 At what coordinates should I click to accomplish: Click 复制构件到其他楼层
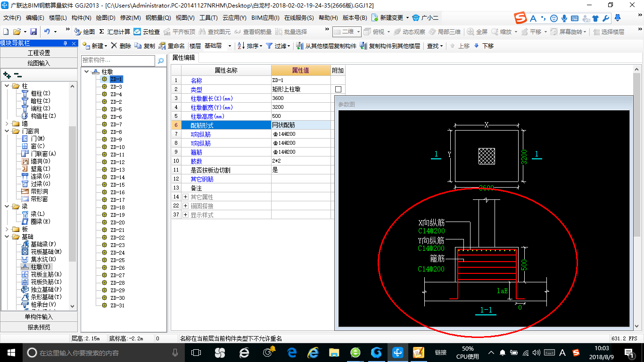390,46
